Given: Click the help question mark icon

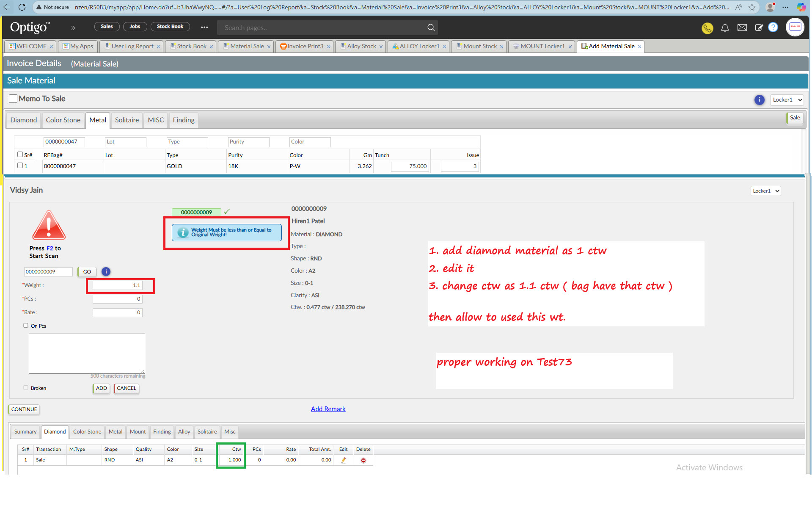Looking at the screenshot, I should click(x=773, y=28).
